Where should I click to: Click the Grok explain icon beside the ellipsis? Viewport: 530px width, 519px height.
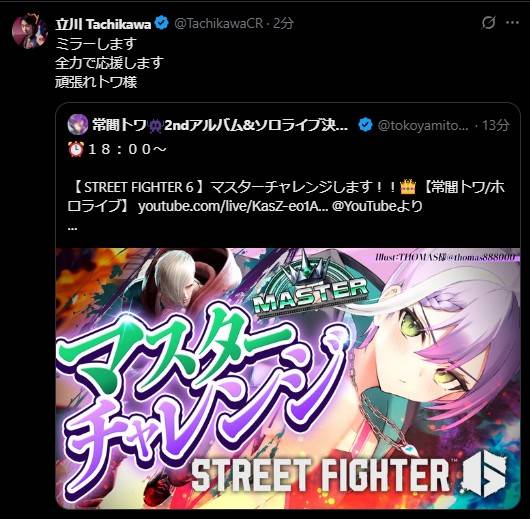pyautogui.click(x=488, y=23)
